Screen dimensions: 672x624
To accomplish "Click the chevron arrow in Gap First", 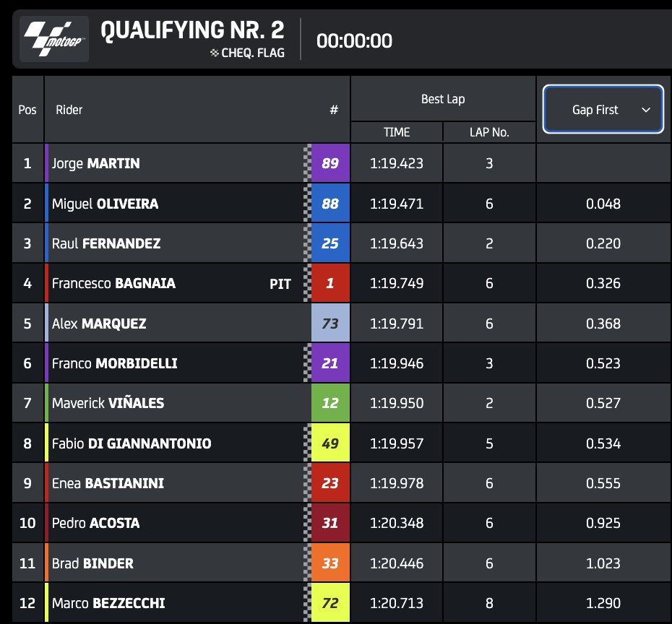I will click(x=646, y=110).
